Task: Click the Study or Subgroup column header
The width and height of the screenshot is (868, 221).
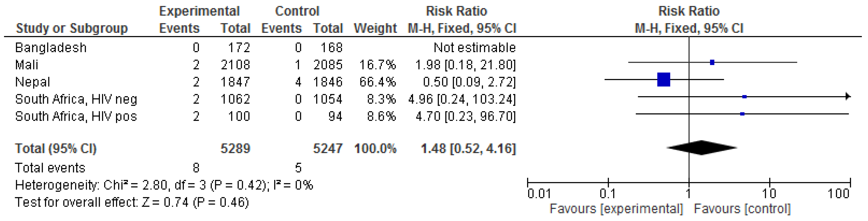Action: (x=72, y=28)
